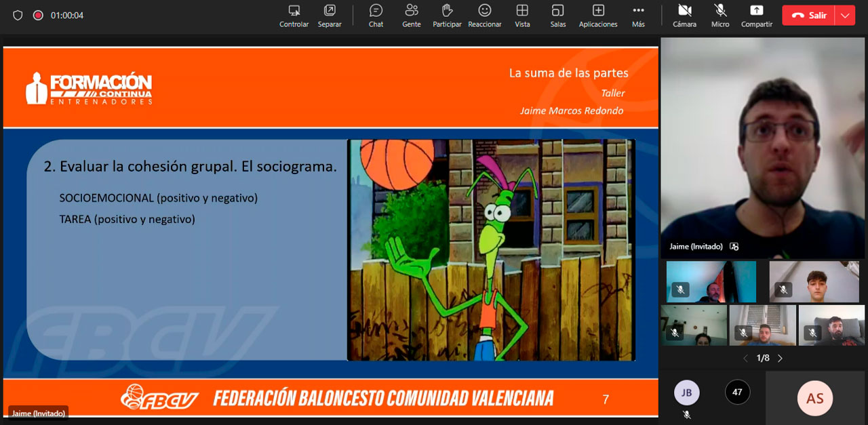The width and height of the screenshot is (868, 425).
Task: Click the Jaime (Invitado) presenter label on the slide
Action: 39,413
